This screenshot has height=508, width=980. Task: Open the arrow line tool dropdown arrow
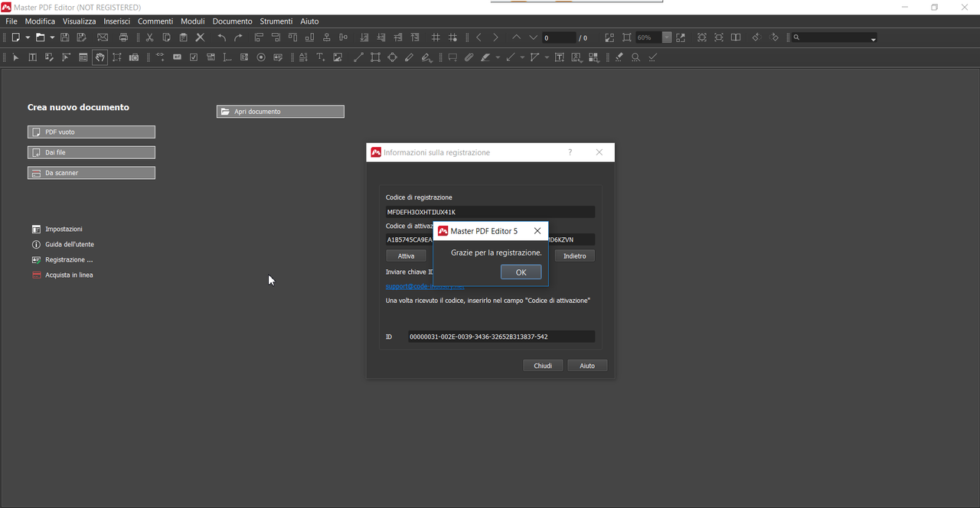pos(522,57)
